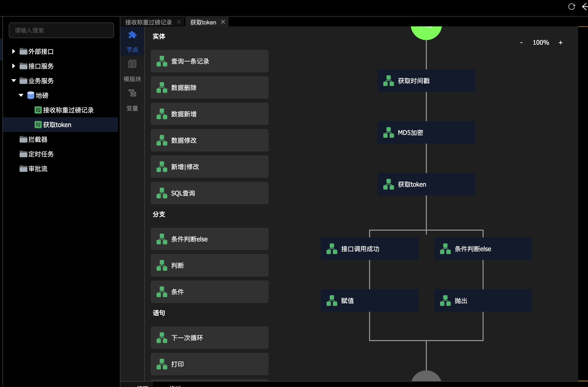Select the MD5加密 node on canvas
Screen dimensions: 588x387
[426, 132]
